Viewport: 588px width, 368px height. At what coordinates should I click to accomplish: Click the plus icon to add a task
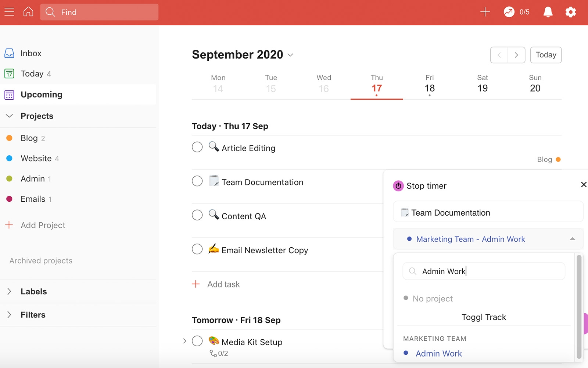[x=485, y=12]
